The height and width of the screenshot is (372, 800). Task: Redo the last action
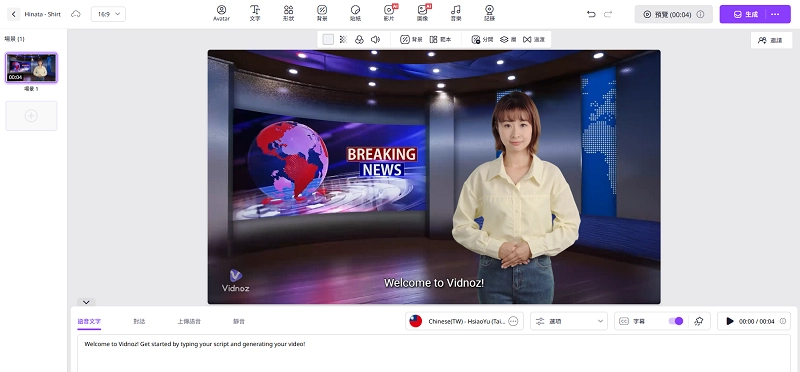(608, 14)
